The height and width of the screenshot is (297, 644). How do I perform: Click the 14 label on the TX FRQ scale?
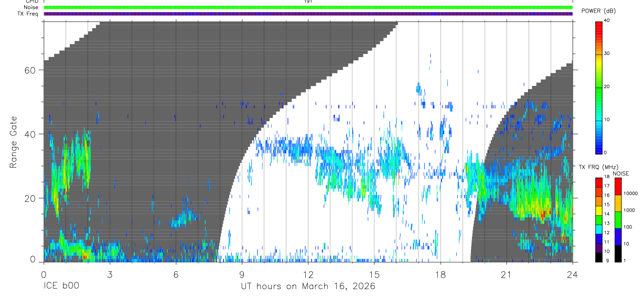[x=607, y=214]
